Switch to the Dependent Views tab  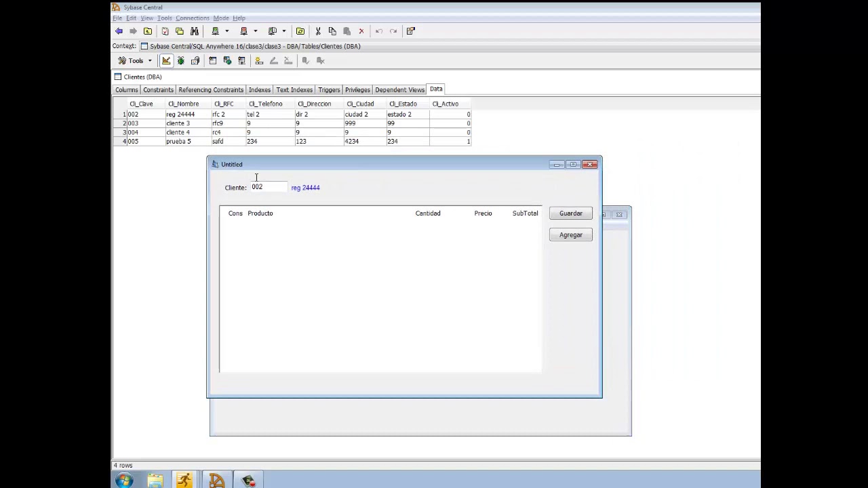(399, 90)
